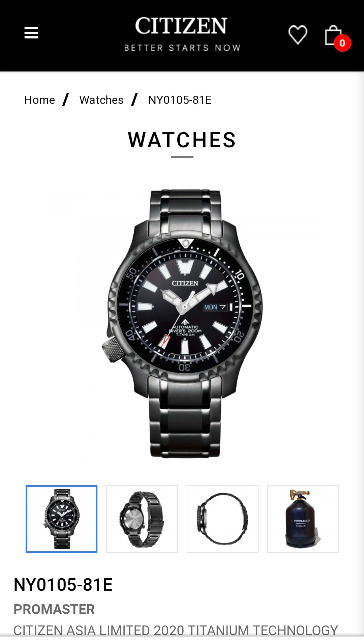
Task: Open the wishlist heart icon
Action: point(298,35)
